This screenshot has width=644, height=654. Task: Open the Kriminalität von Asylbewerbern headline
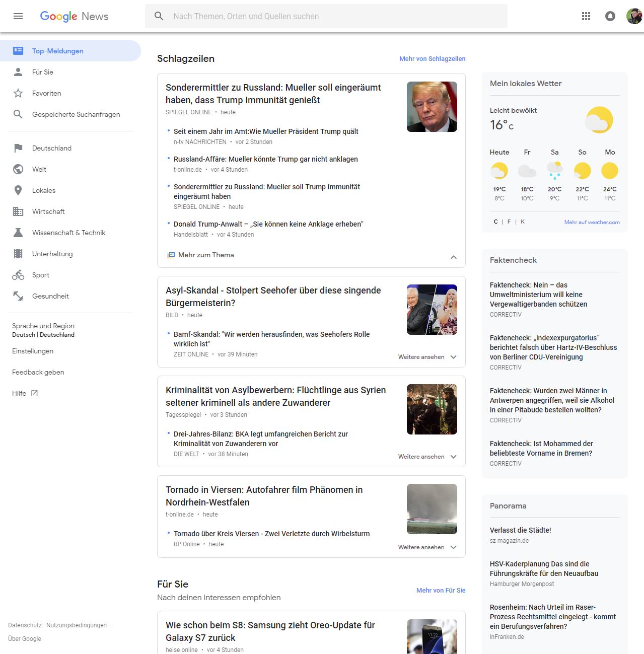coord(276,396)
